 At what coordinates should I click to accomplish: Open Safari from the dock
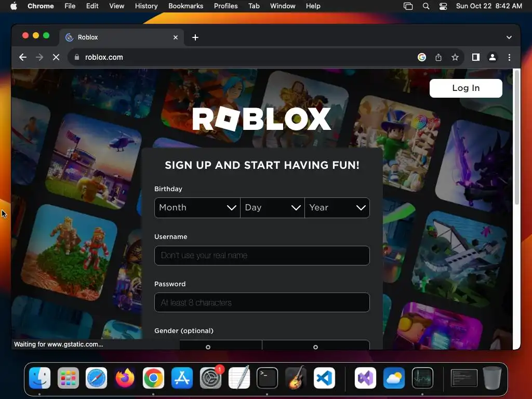96,378
